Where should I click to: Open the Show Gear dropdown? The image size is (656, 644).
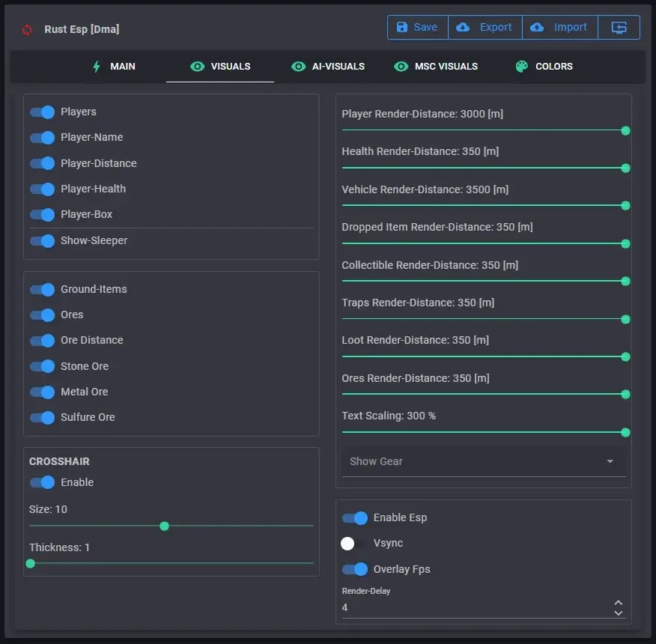pyautogui.click(x=483, y=462)
